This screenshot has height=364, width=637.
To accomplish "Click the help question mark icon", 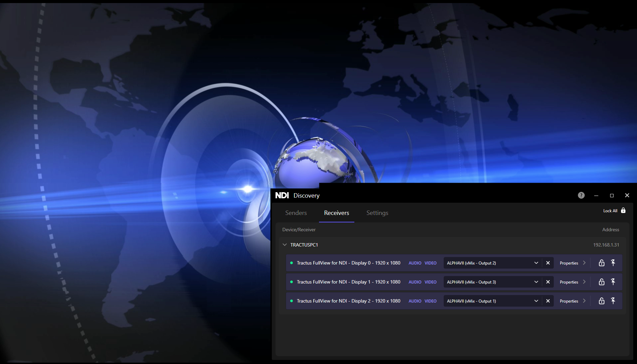I will (581, 195).
